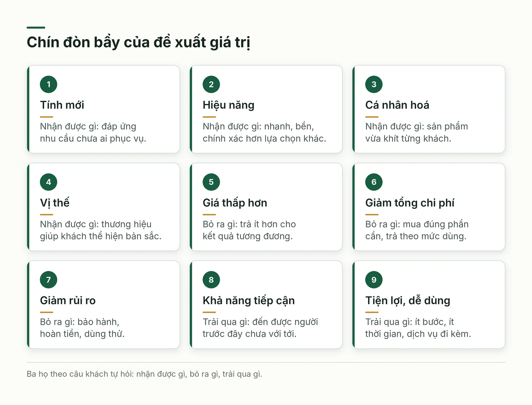
Task: Click the description đến được người trước đây chưa với tới
Action: click(260, 328)
